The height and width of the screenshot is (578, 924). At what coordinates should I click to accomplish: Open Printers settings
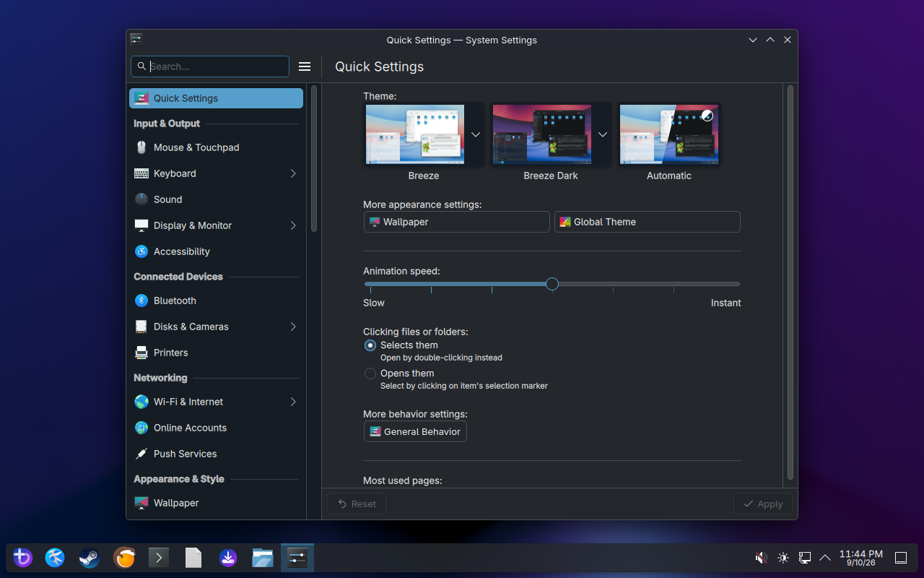click(216, 353)
